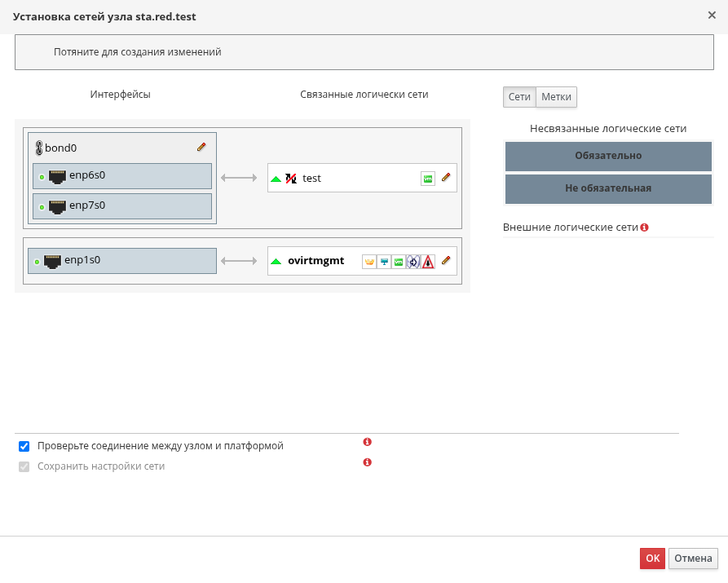The height and width of the screenshot is (583, 728).
Task: Toggle host-platform connectivity check checkbox
Action: pos(24,447)
